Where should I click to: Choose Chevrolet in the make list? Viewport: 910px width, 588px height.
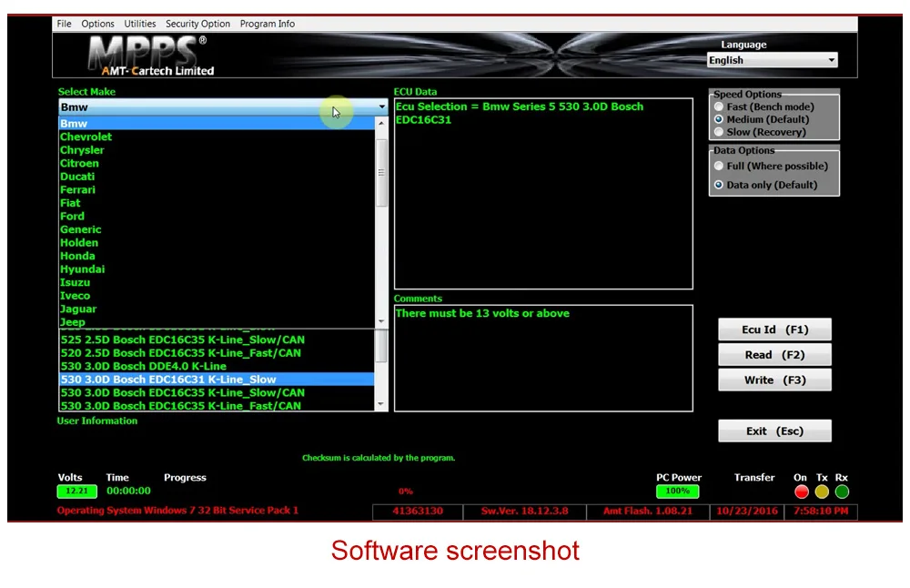tap(217, 137)
